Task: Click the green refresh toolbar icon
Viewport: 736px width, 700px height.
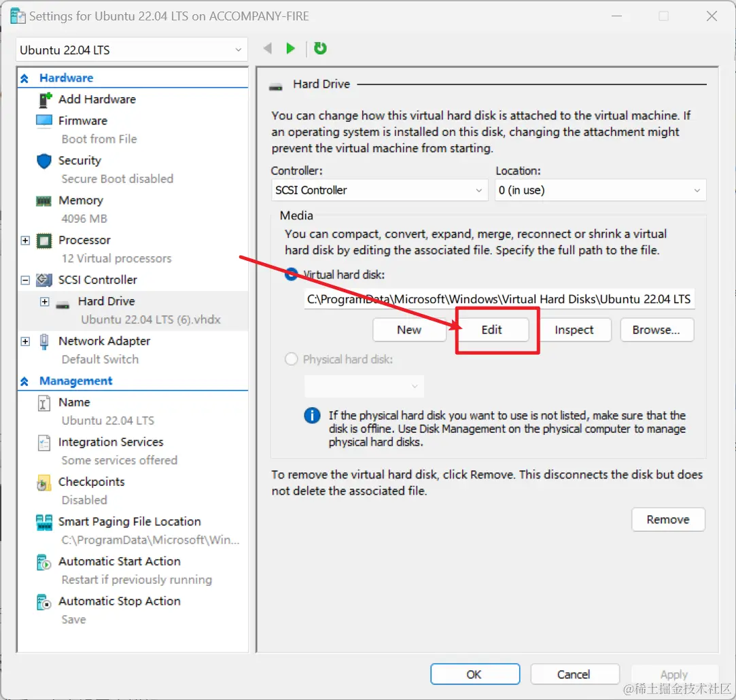Action: pos(320,48)
